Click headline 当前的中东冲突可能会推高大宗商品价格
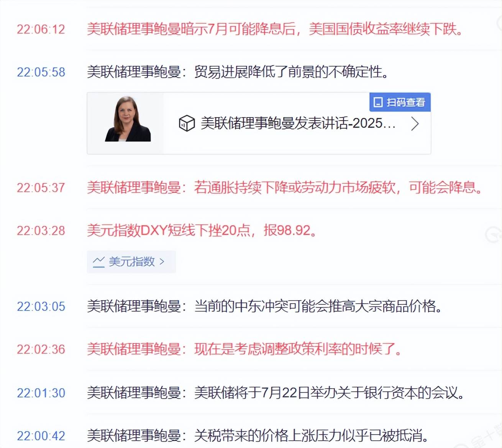 [x=264, y=306]
